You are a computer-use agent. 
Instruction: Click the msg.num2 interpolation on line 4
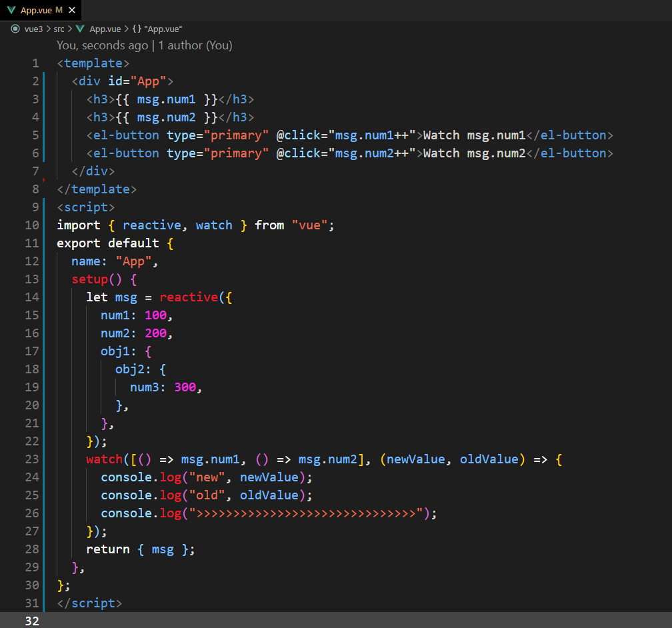click(x=166, y=117)
